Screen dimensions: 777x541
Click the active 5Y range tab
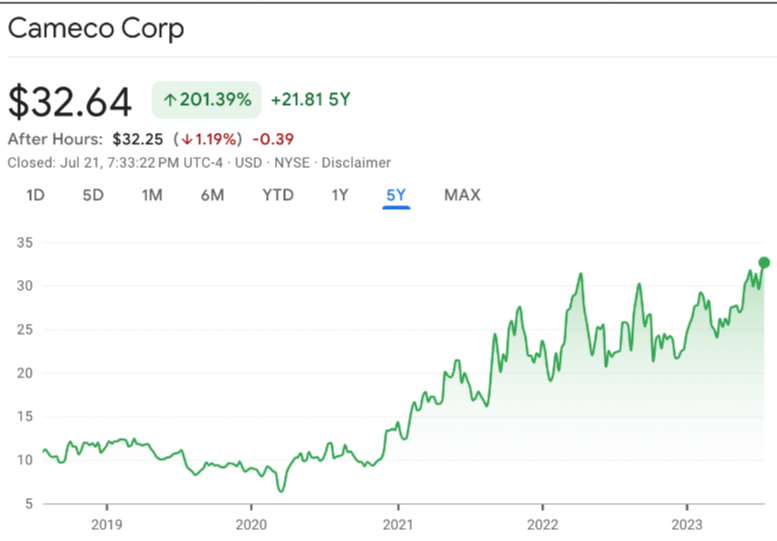[396, 195]
